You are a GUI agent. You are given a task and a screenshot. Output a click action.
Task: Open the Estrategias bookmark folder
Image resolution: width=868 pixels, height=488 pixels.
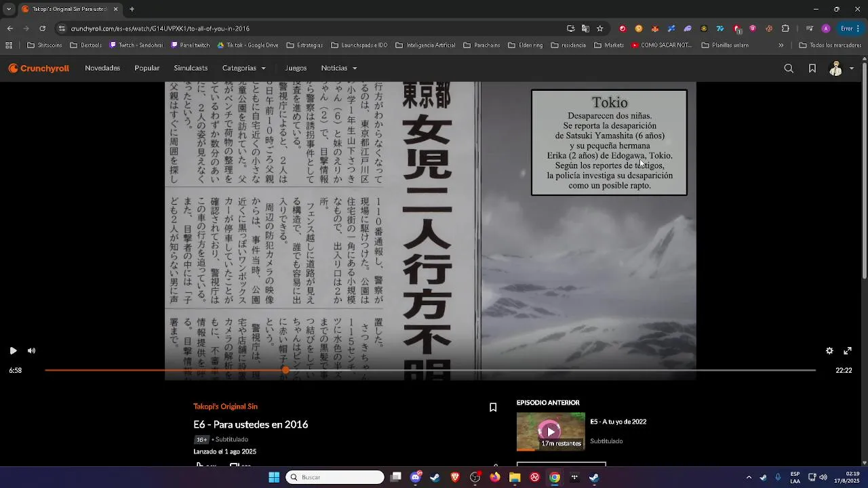pyautogui.click(x=304, y=45)
